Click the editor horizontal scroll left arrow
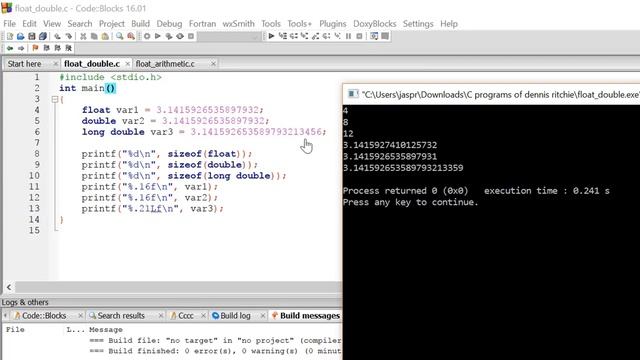The height and width of the screenshot is (360, 640). [9, 287]
